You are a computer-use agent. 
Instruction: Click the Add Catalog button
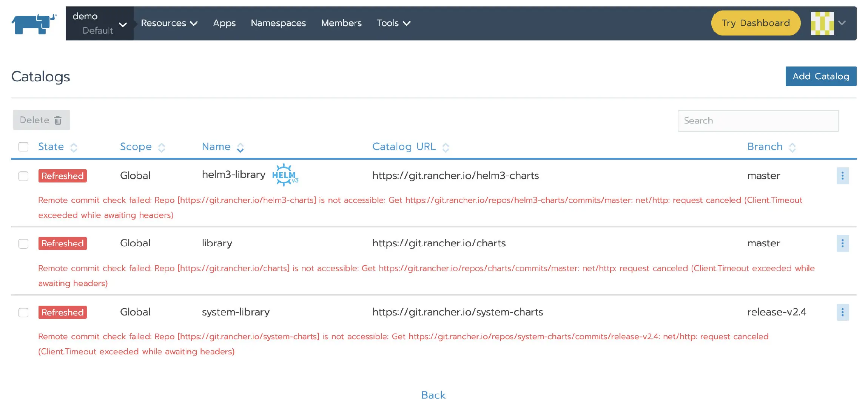[x=820, y=76]
